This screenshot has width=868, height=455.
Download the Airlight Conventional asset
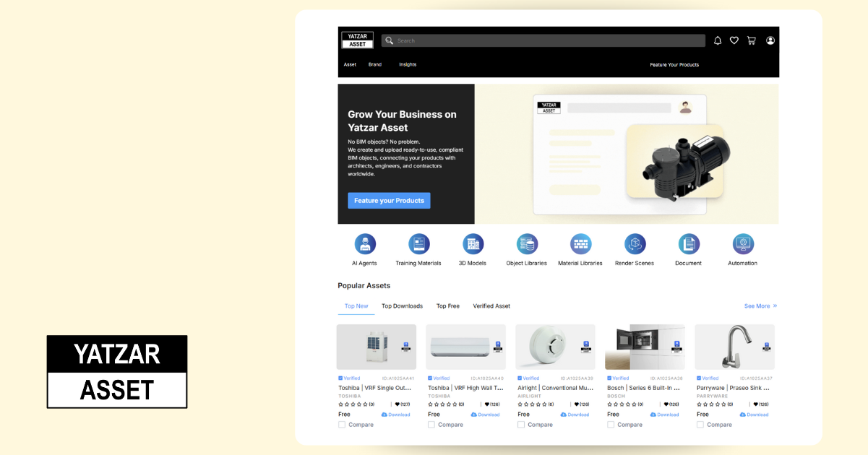point(575,415)
